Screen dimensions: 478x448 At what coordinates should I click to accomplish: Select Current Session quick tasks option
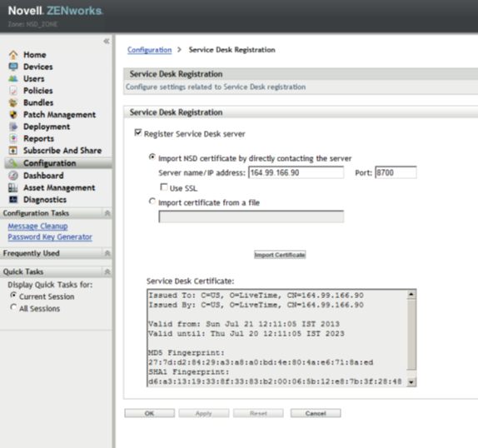click(13, 295)
